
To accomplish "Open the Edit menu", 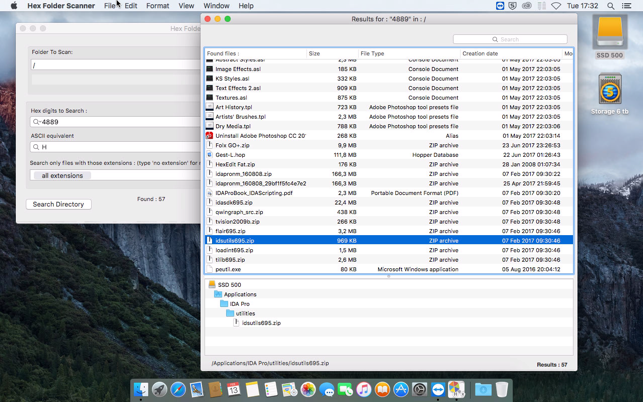I will 131,6.
